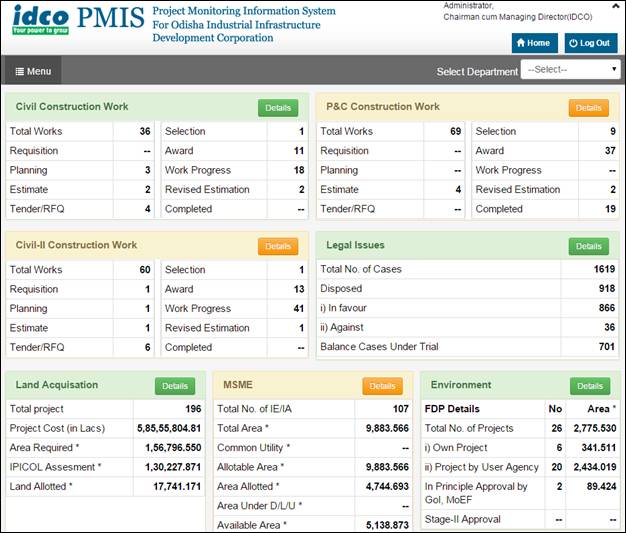Click the Environment panel heading

pos(461,385)
